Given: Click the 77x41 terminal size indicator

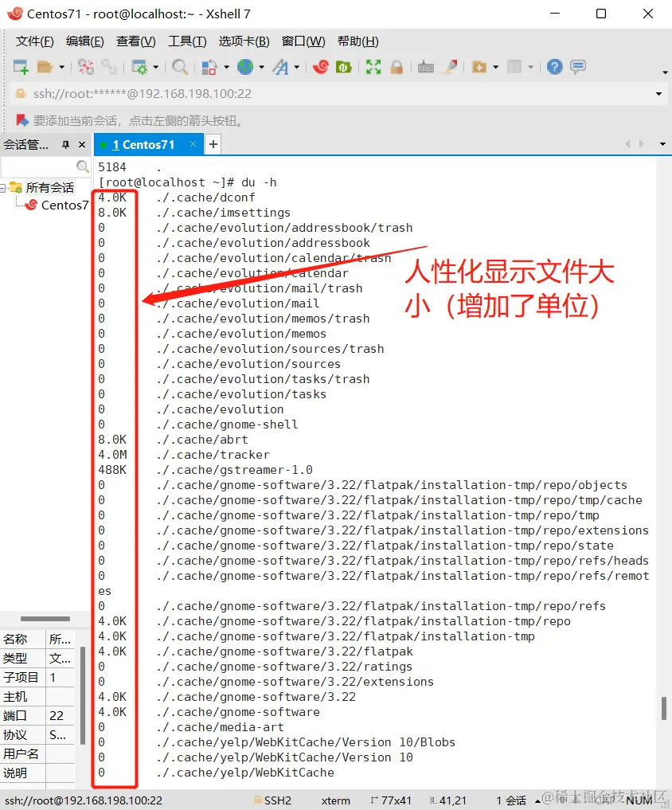Looking at the screenshot, I should pyautogui.click(x=391, y=800).
